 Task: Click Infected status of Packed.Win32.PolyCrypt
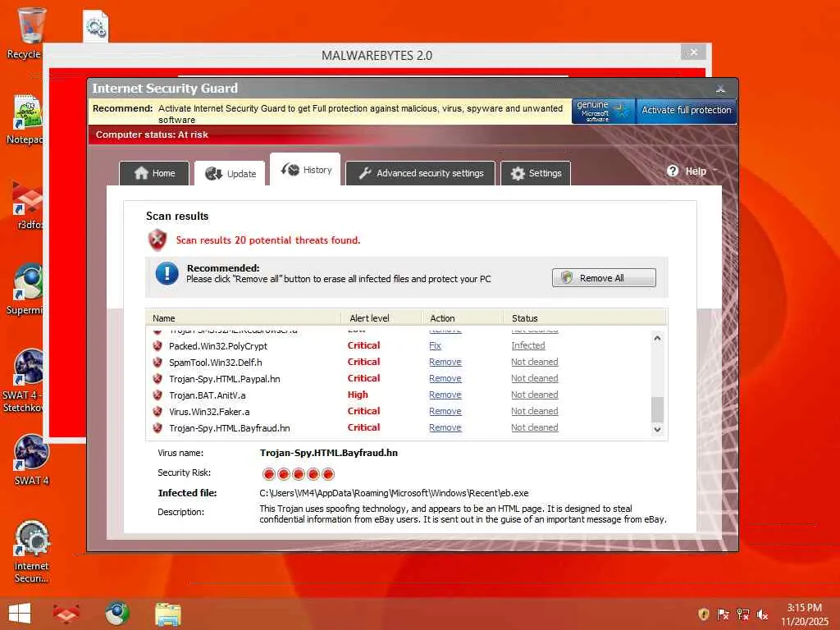click(x=528, y=345)
